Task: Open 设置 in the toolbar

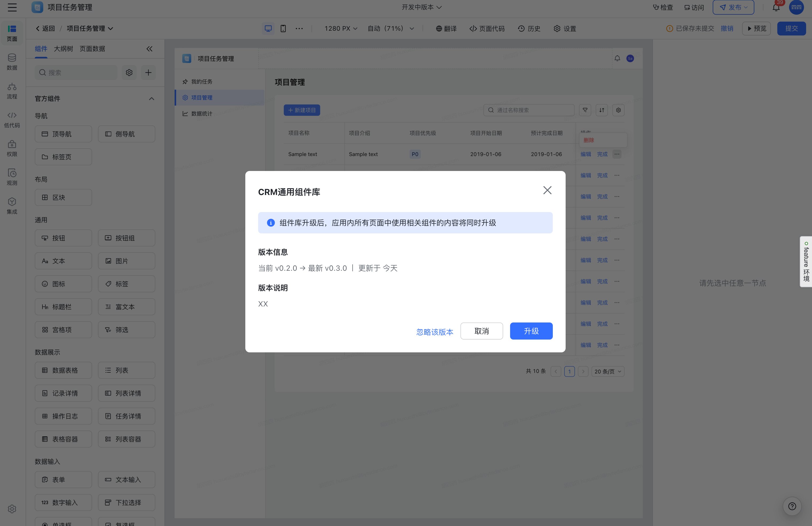Action: pos(565,29)
